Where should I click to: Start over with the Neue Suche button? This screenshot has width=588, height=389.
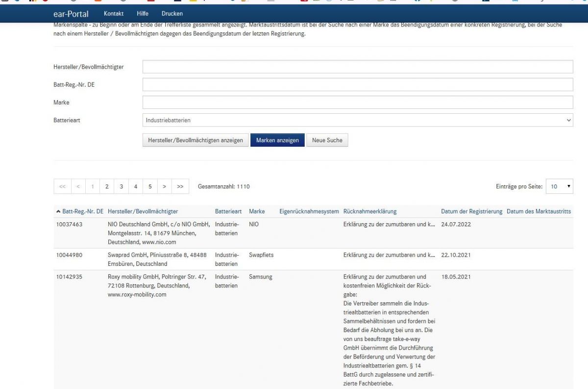[327, 140]
